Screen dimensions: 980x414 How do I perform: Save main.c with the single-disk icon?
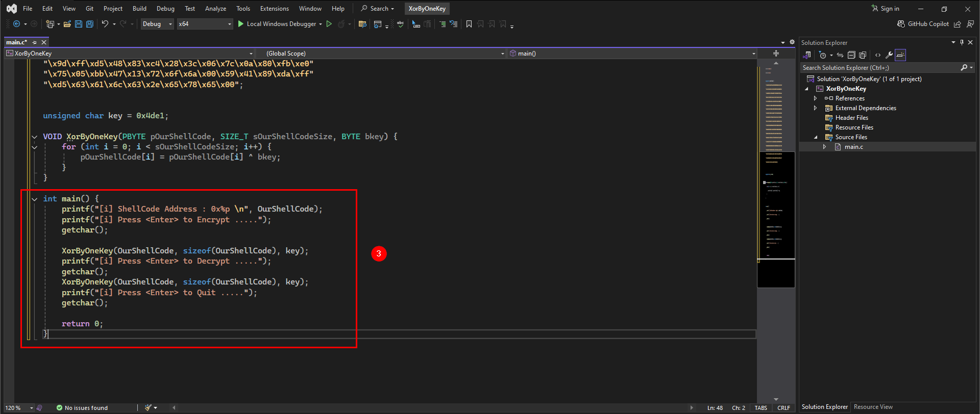pyautogui.click(x=79, y=24)
